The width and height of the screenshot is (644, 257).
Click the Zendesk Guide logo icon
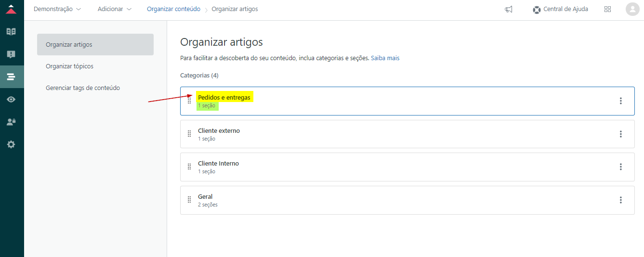click(x=11, y=9)
